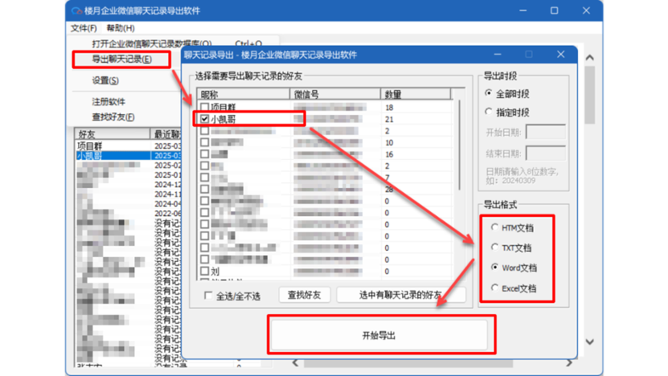668x376 pixels.
Task: Sort by the 数量 column header
Action: pyautogui.click(x=415, y=94)
